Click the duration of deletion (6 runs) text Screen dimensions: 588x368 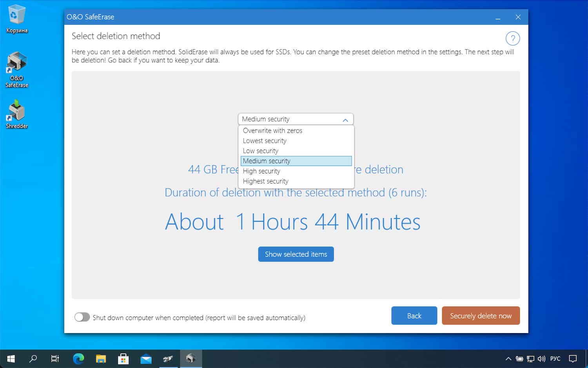point(296,193)
